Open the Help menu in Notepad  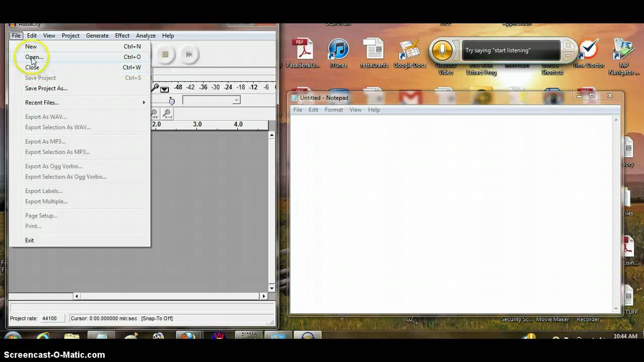coord(374,110)
